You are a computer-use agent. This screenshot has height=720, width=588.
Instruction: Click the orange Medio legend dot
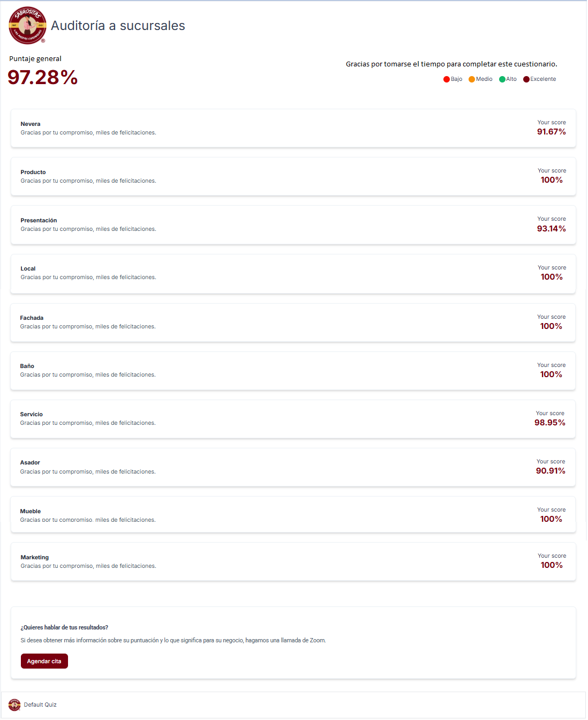(472, 79)
